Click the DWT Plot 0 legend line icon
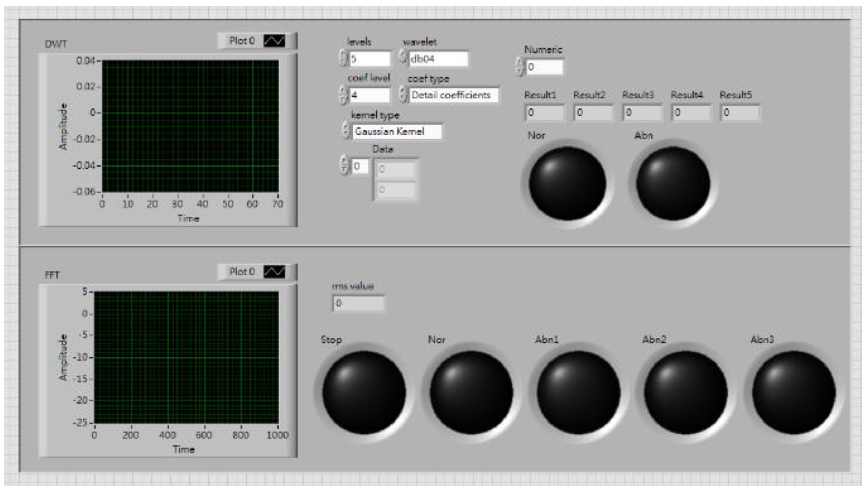The height and width of the screenshot is (493, 868). (x=274, y=41)
